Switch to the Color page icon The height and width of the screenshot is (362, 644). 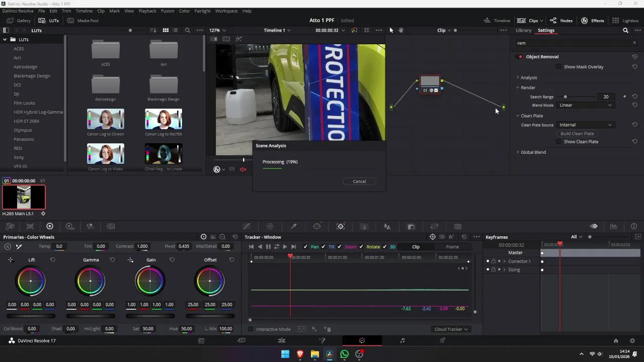point(362,340)
